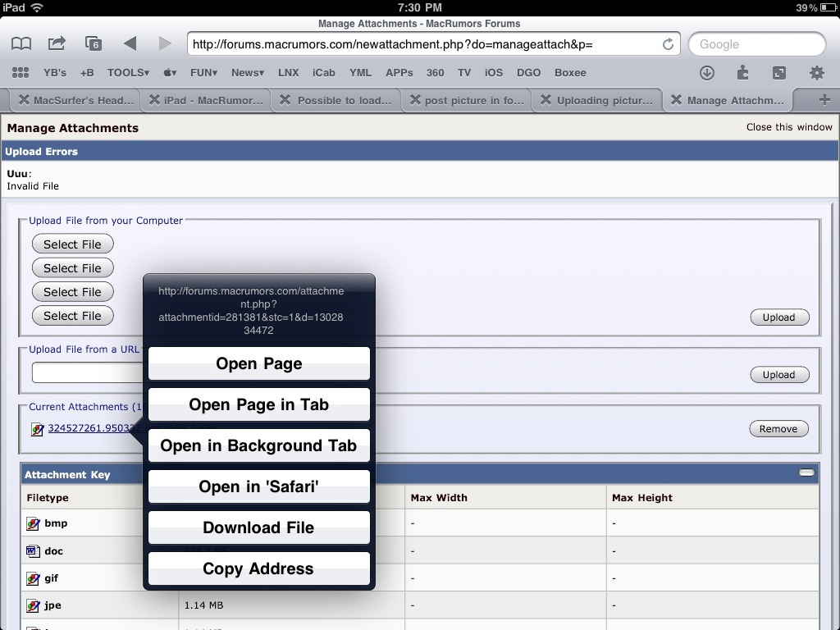The height and width of the screenshot is (630, 840).
Task: Focus the Upload File from a URL field
Action: [x=87, y=372]
